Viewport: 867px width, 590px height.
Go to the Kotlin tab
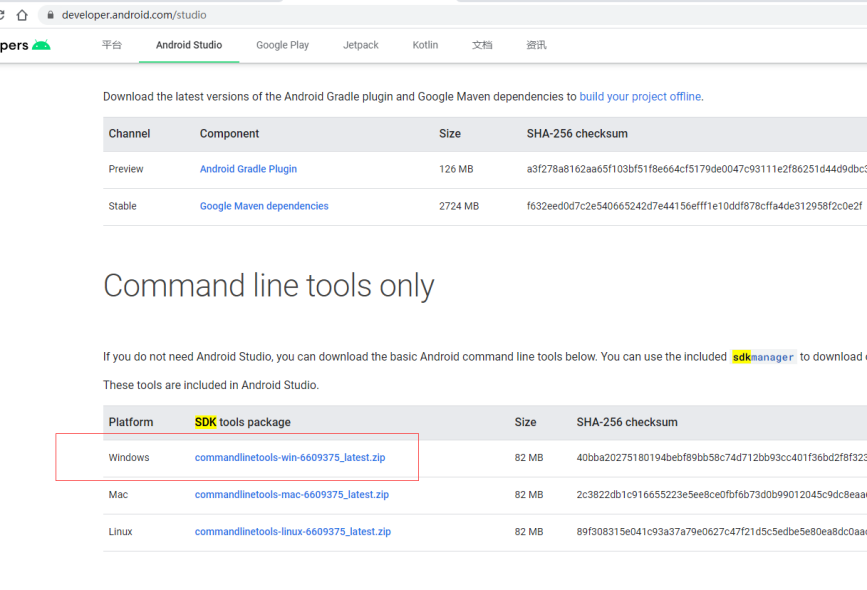[x=425, y=45]
